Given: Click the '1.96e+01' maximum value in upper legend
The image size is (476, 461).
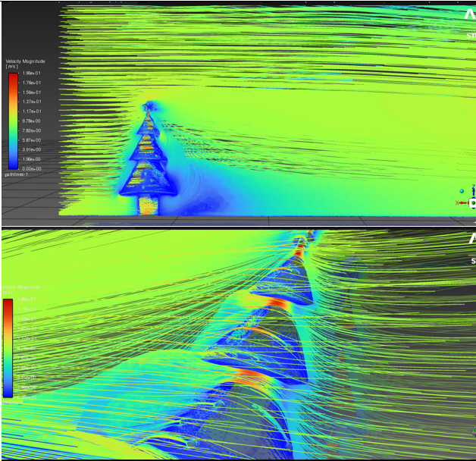Looking at the screenshot, I should tap(31, 74).
